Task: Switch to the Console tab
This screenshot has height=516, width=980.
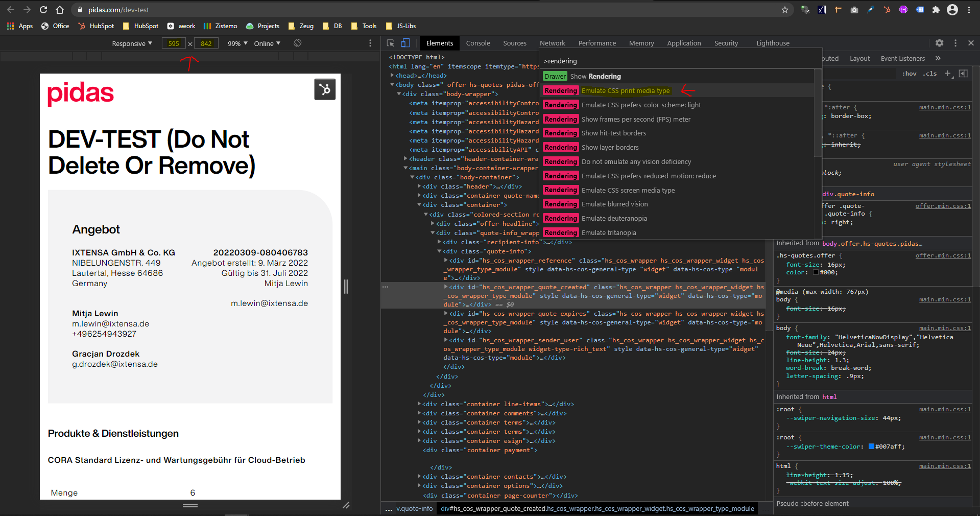Action: click(477, 43)
